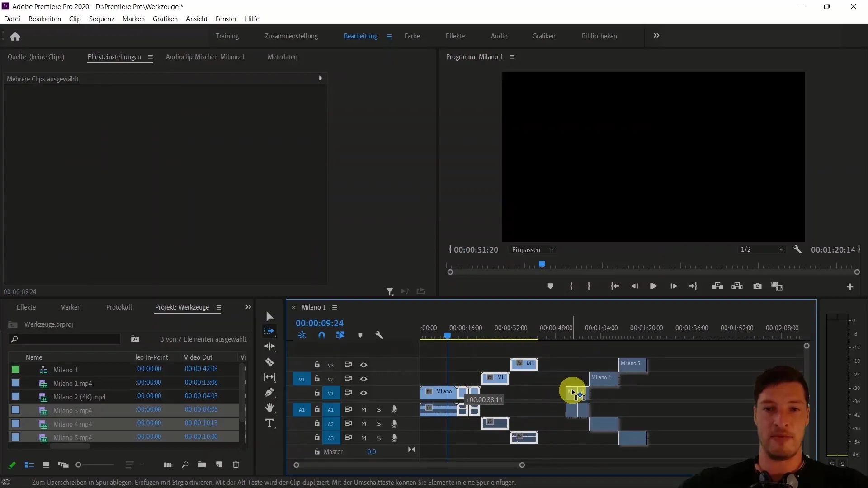Click the Home icon
This screenshot has width=868, height=488.
(15, 36)
